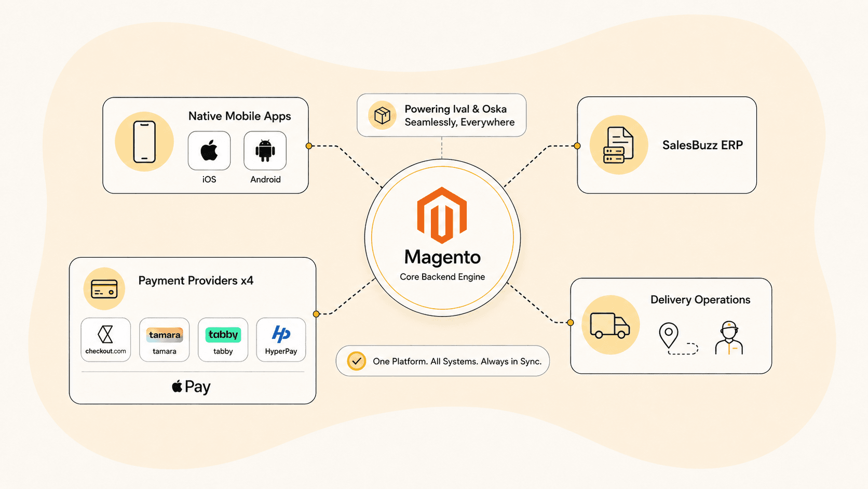Click the Native Mobile Apps heading

[x=240, y=116]
